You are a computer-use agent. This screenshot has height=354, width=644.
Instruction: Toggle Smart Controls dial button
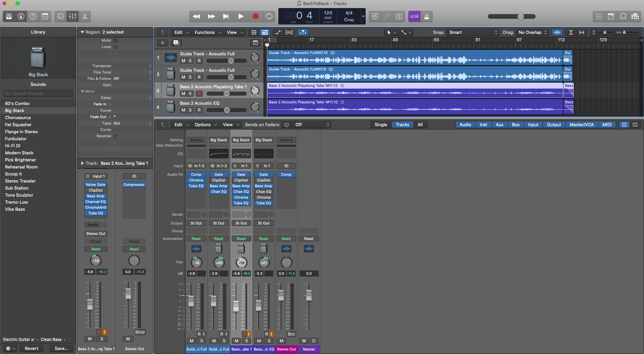(60, 16)
